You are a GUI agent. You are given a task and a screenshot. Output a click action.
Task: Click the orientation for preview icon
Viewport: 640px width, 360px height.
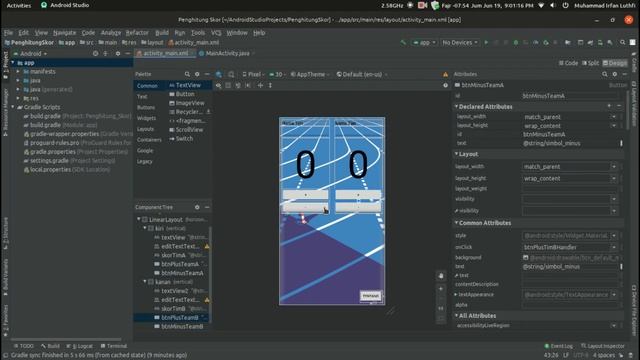pos(231,74)
